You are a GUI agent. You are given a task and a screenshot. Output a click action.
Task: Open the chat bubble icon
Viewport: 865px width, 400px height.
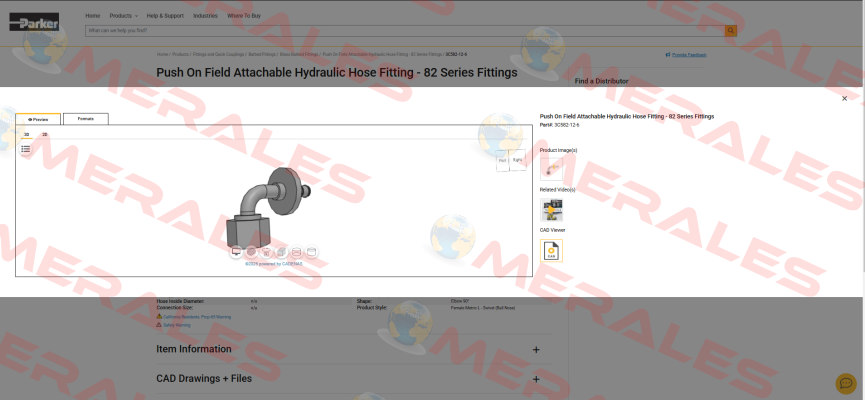pyautogui.click(x=846, y=383)
